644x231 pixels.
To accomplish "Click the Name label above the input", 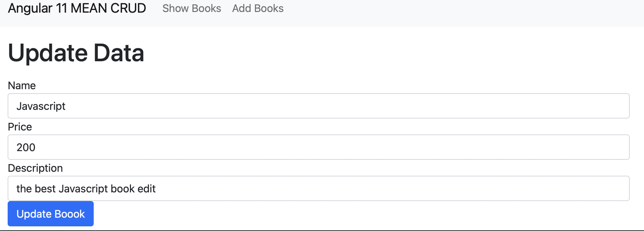I will (22, 86).
